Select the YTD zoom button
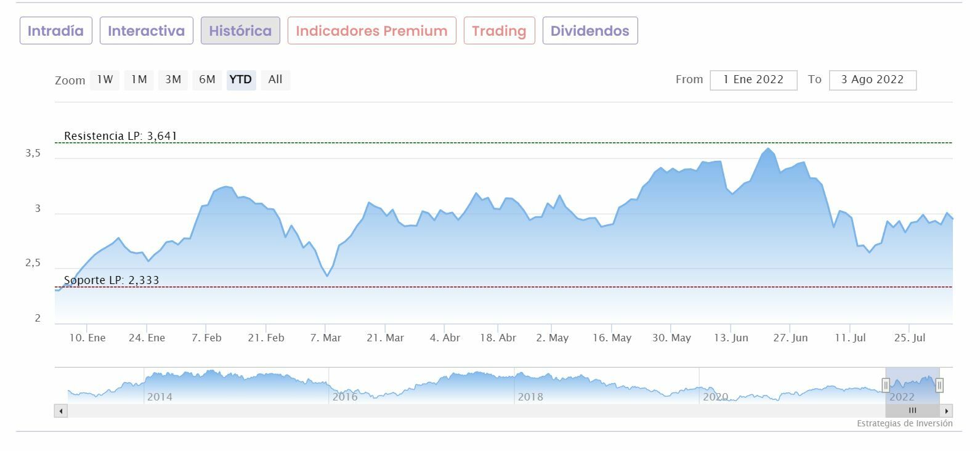Screen dimensions: 980x451 [241, 79]
